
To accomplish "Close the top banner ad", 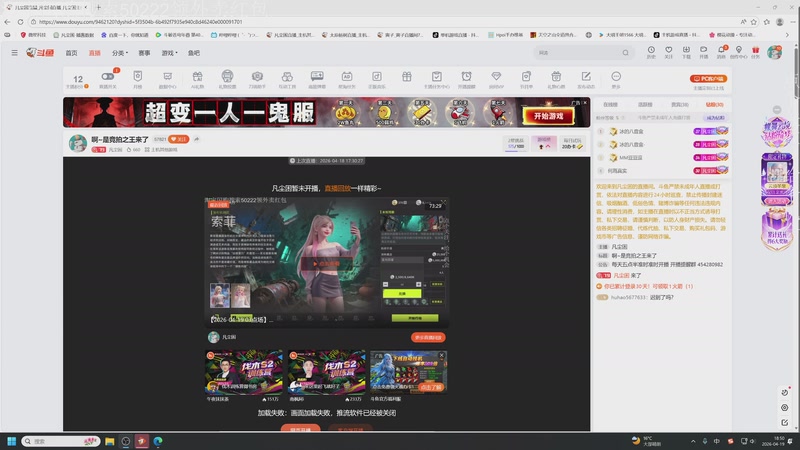I will coord(585,103).
